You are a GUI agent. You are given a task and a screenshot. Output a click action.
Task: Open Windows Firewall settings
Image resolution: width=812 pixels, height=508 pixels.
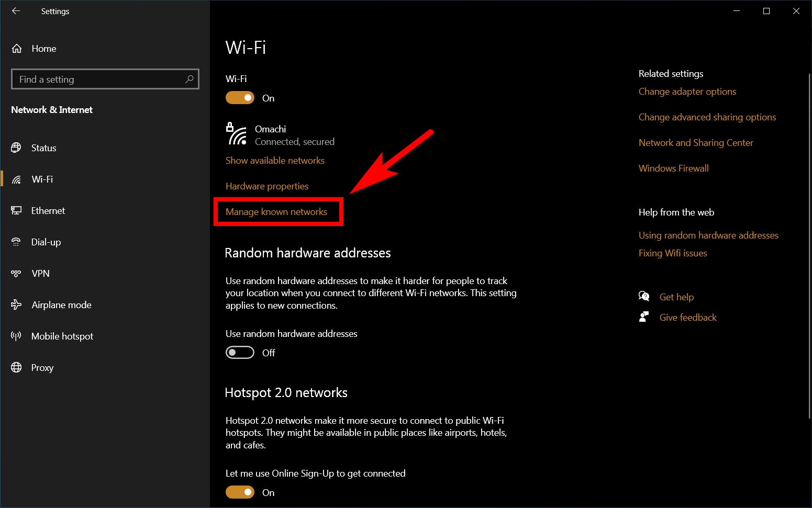pos(673,168)
